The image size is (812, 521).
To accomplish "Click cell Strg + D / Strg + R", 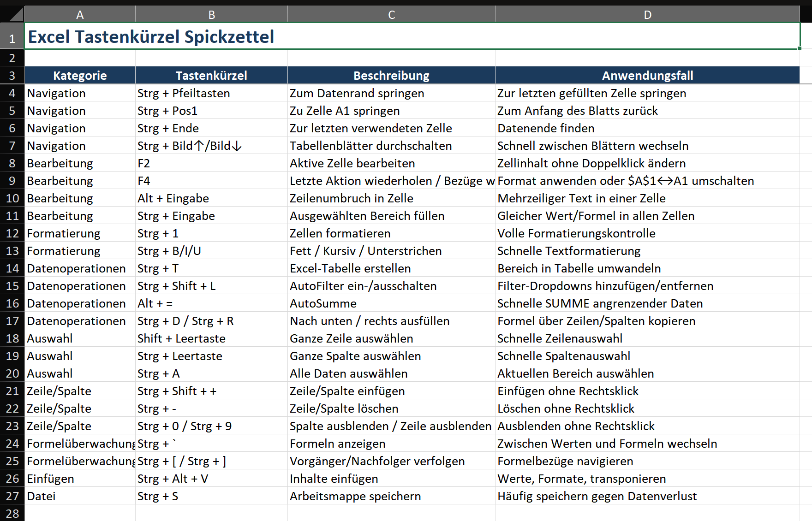I will [211, 321].
